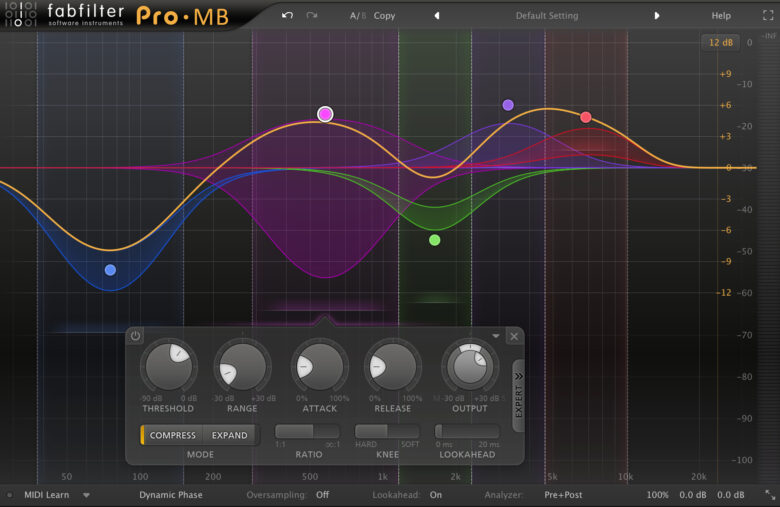Toggle global Lookahead On setting

point(436,495)
